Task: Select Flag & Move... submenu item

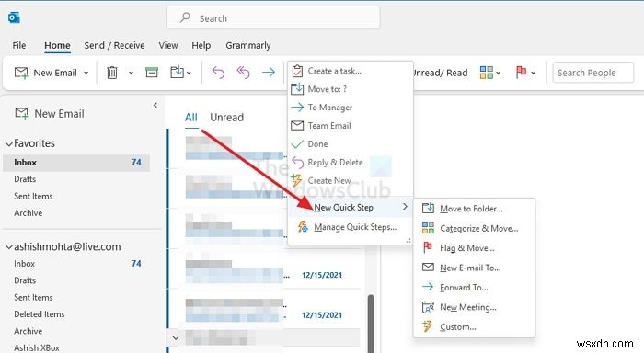Action: click(x=474, y=248)
